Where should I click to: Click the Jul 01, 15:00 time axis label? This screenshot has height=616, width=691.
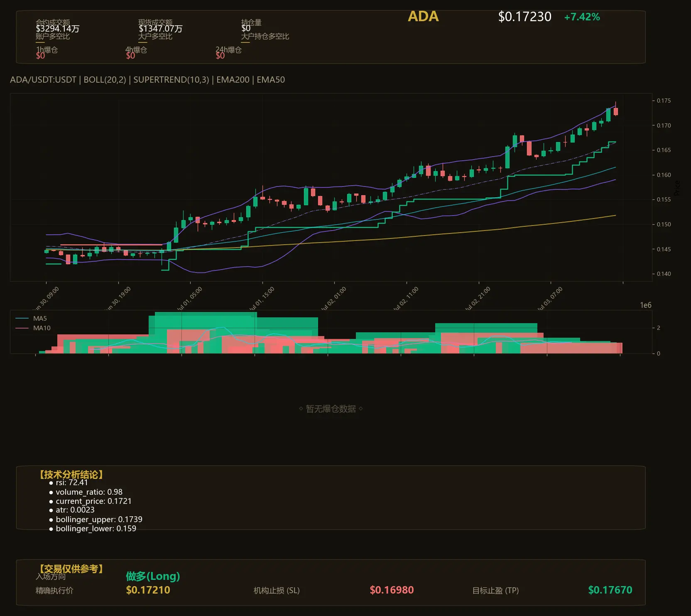pyautogui.click(x=262, y=299)
